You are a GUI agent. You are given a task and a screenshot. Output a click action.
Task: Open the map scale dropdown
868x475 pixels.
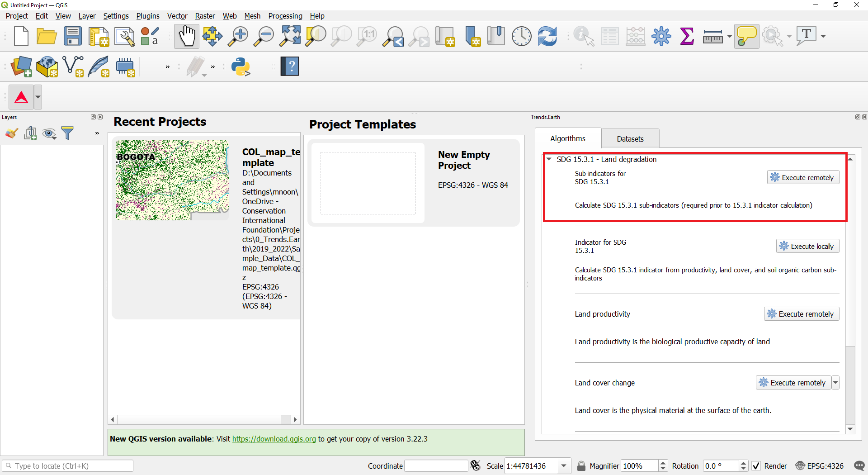tap(564, 466)
